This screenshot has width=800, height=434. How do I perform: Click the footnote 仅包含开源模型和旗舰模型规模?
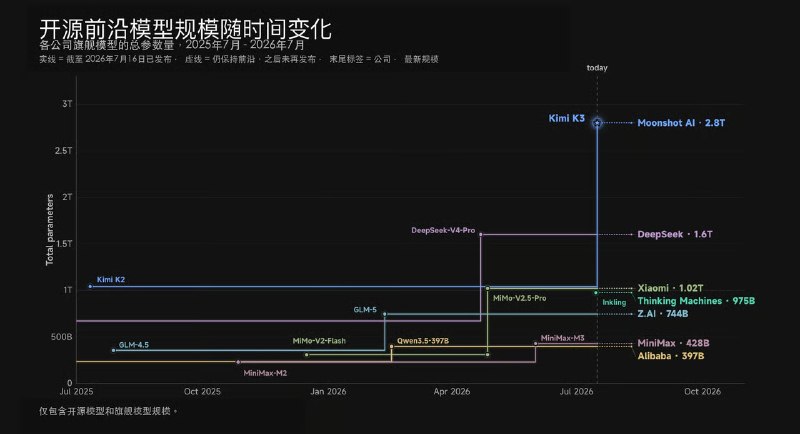click(108, 411)
